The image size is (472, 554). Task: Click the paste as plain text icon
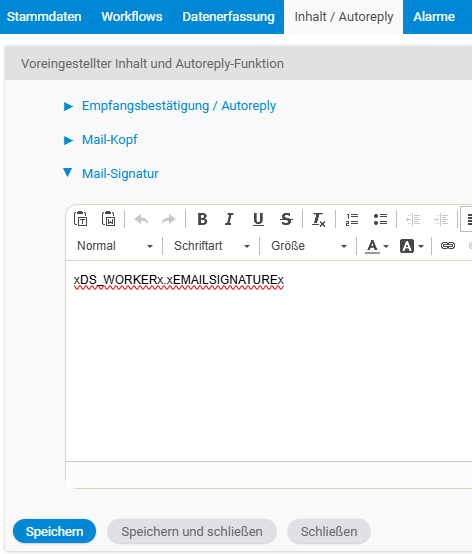click(x=81, y=219)
